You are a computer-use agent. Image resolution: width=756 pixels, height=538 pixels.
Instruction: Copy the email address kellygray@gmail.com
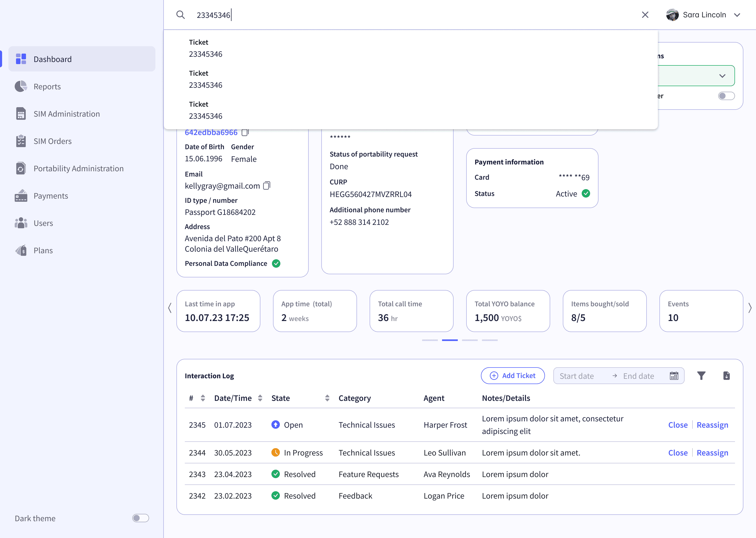[x=267, y=185]
